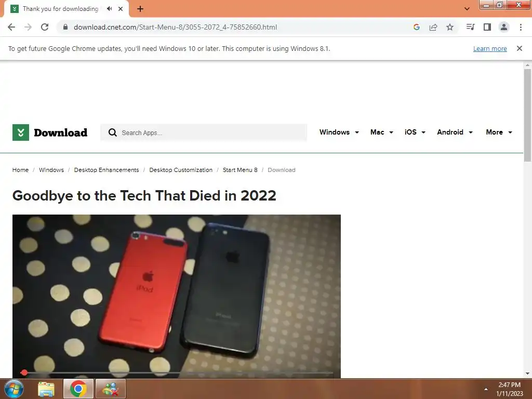The height and width of the screenshot is (399, 532).
Task: Click the video thumbnail of iPods
Action: tap(177, 296)
